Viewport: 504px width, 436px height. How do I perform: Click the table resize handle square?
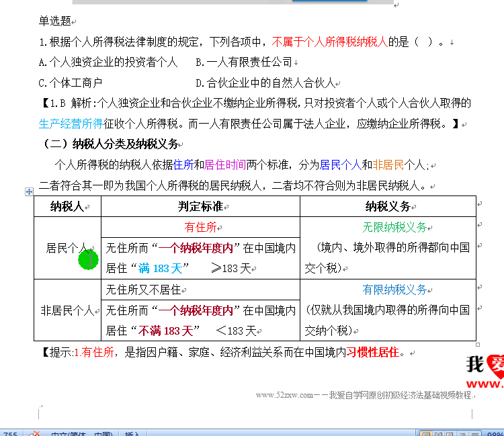pos(478,345)
